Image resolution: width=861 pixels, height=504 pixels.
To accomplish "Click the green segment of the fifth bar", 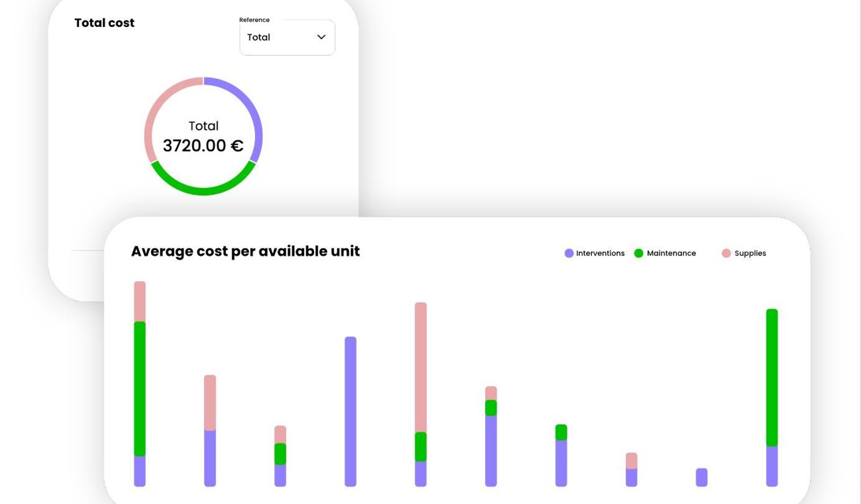I will pos(421,447).
